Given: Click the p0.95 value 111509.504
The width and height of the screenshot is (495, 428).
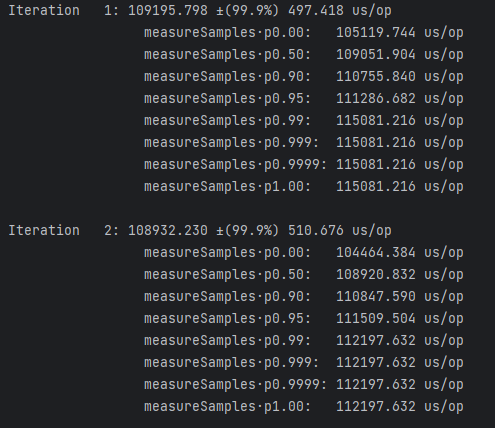Looking at the screenshot, I should 376,319.
